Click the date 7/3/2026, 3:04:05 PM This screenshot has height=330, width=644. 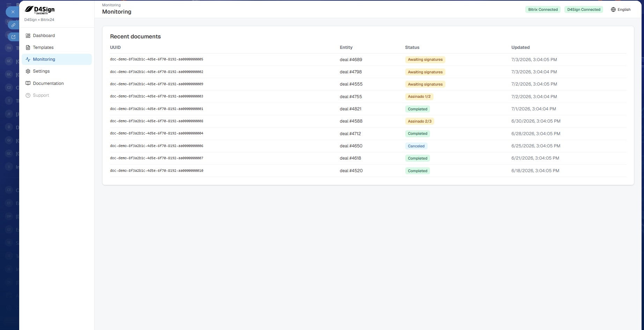[534, 60]
